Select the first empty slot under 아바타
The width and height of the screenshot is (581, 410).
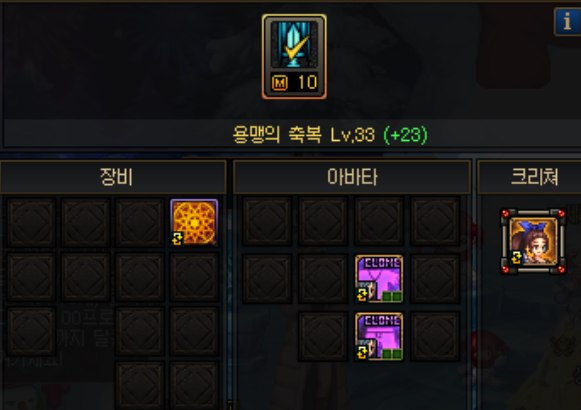tap(267, 221)
